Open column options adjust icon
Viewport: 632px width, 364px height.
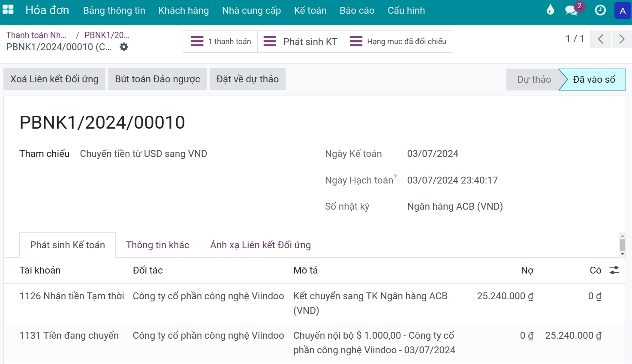click(614, 270)
